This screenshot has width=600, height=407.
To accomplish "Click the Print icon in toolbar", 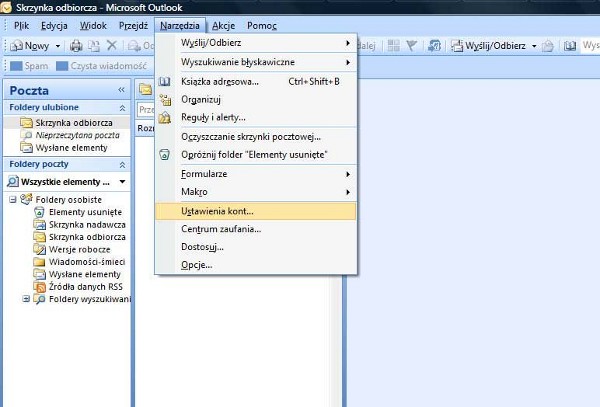I will click(x=76, y=46).
